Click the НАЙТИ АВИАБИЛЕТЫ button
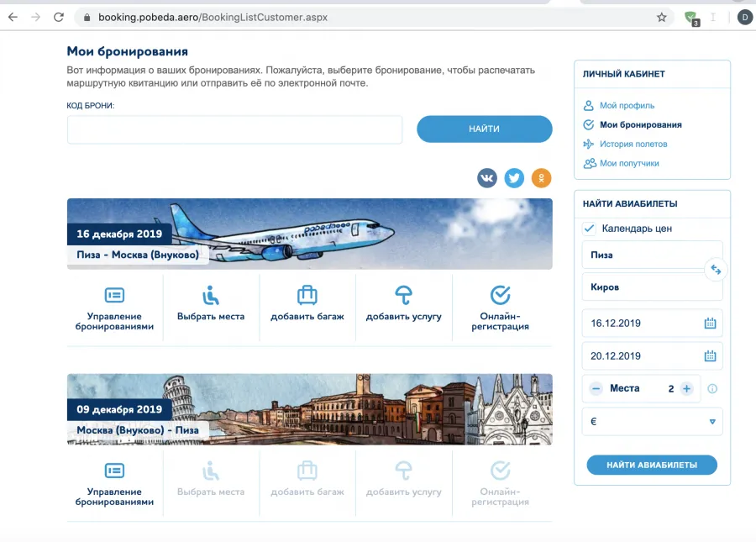 coord(652,465)
